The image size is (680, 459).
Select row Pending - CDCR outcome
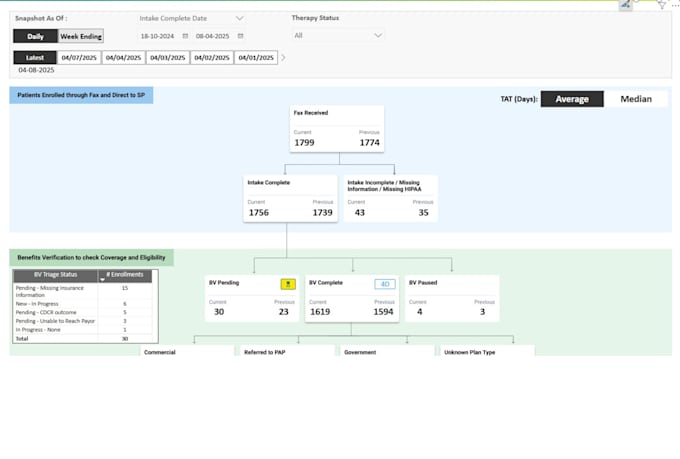83,312
